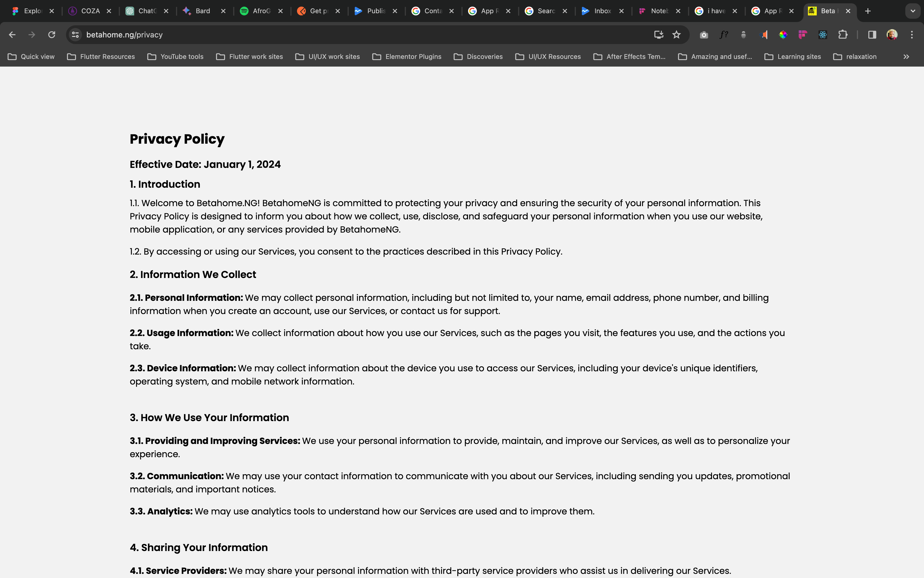Click the 3.3. Analytics label

click(x=161, y=511)
